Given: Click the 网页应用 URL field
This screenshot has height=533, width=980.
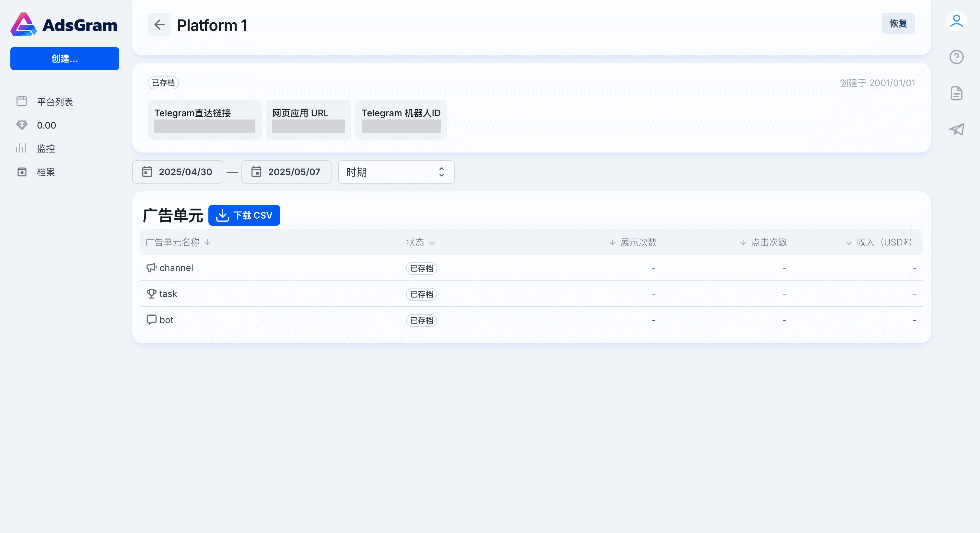Looking at the screenshot, I should (308, 120).
